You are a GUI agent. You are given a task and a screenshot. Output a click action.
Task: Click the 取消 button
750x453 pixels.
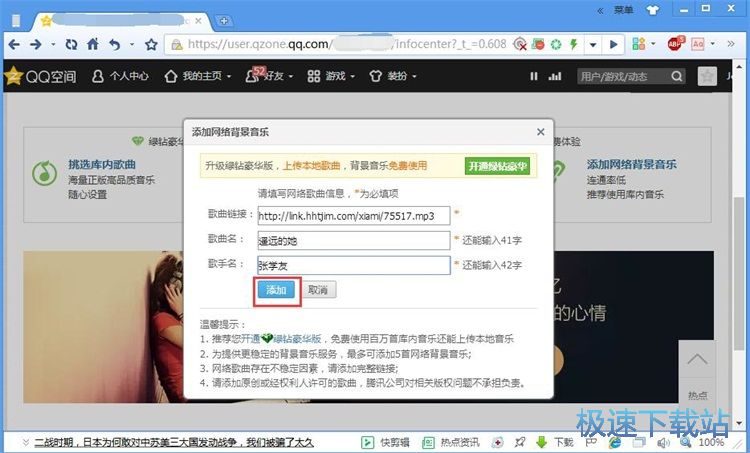coord(318,290)
